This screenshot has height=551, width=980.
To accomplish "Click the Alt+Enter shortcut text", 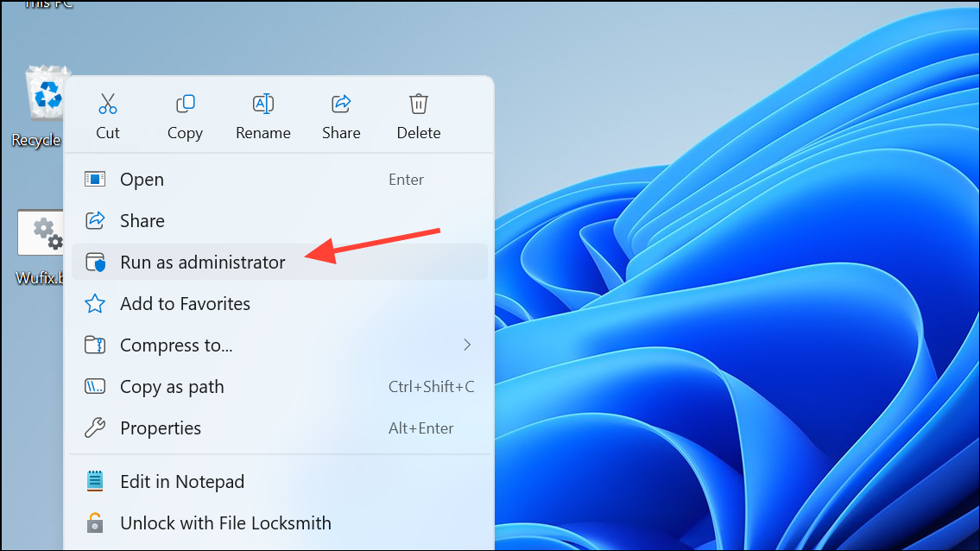I will pos(421,428).
